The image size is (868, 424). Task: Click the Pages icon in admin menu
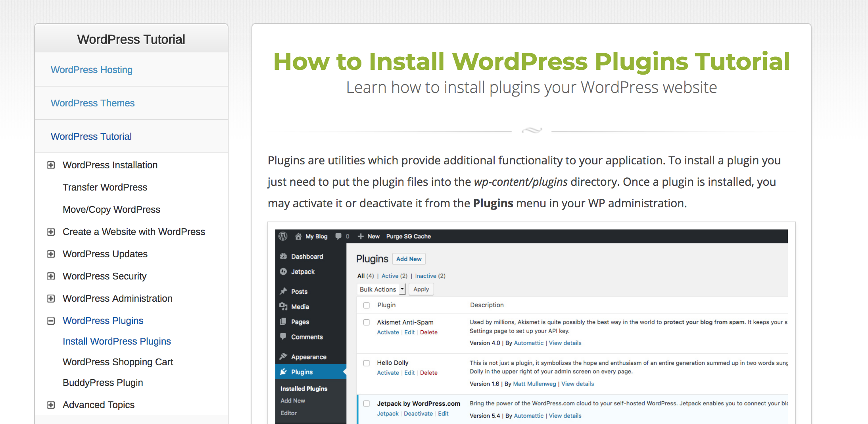point(283,322)
